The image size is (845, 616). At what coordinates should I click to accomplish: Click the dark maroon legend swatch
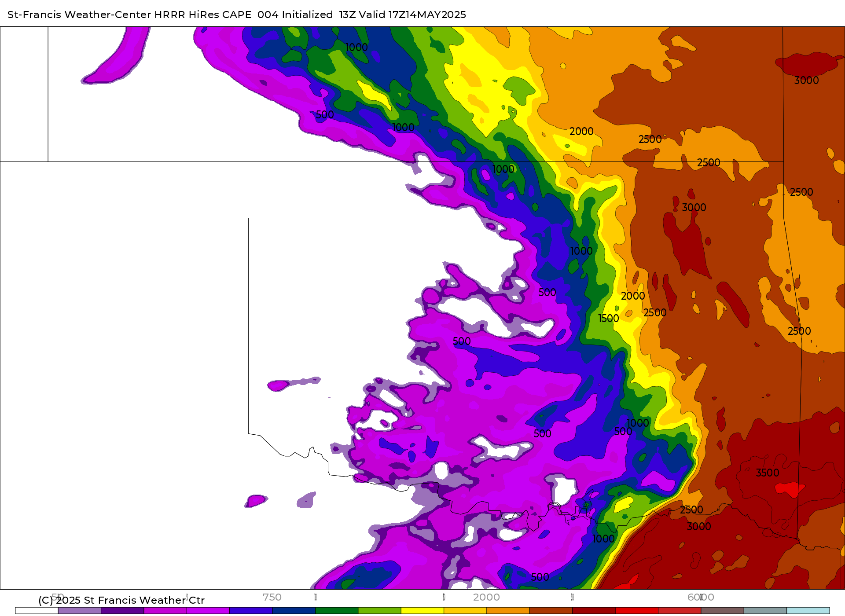coord(594,611)
